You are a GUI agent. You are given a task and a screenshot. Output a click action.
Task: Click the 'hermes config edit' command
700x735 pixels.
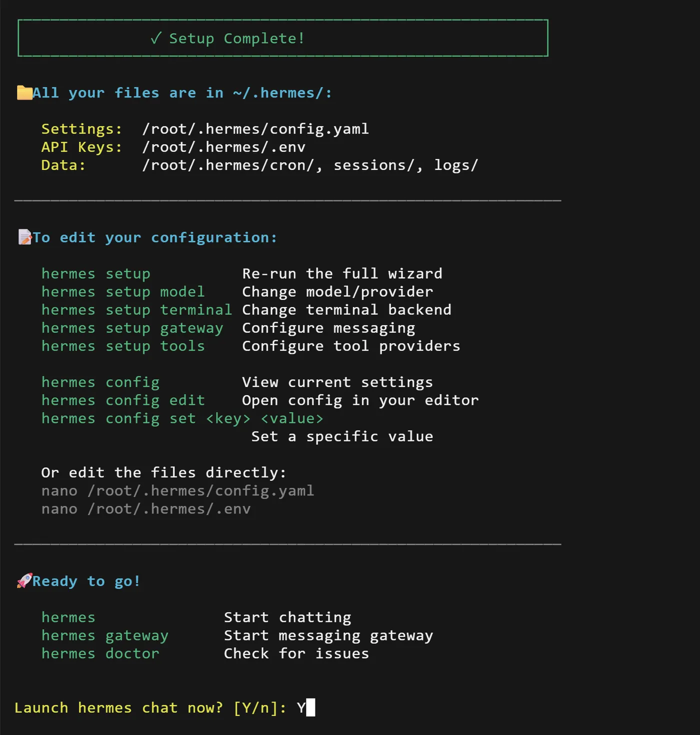pyautogui.click(x=123, y=400)
